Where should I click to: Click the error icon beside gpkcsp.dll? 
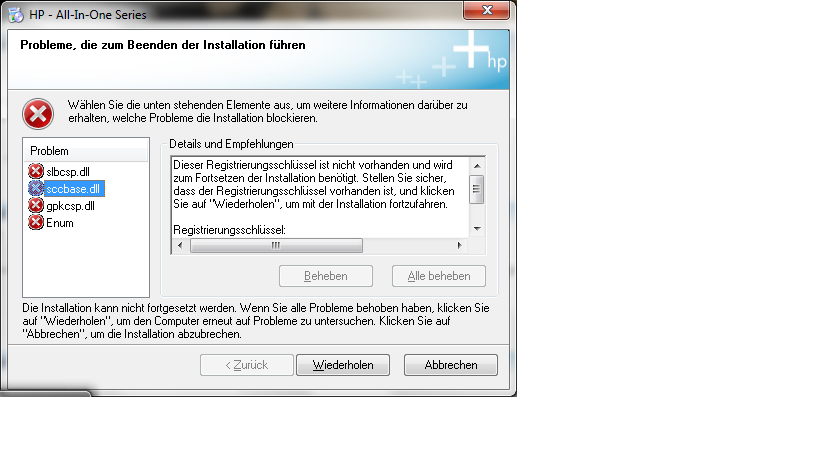[36, 205]
